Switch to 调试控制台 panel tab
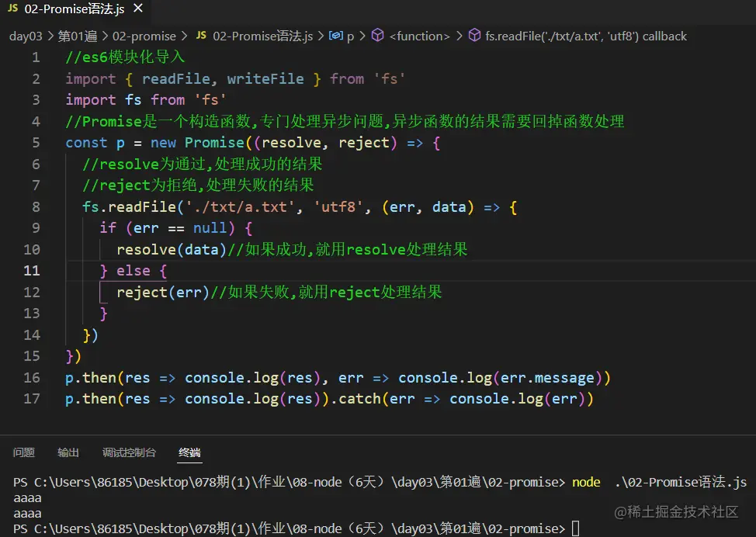The width and height of the screenshot is (756, 537). point(129,452)
